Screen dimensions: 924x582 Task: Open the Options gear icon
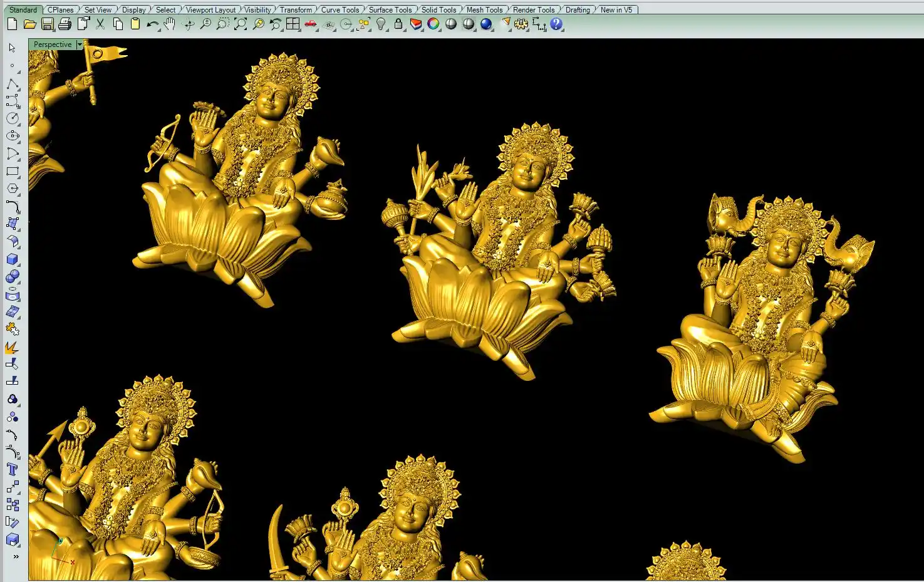pos(521,24)
